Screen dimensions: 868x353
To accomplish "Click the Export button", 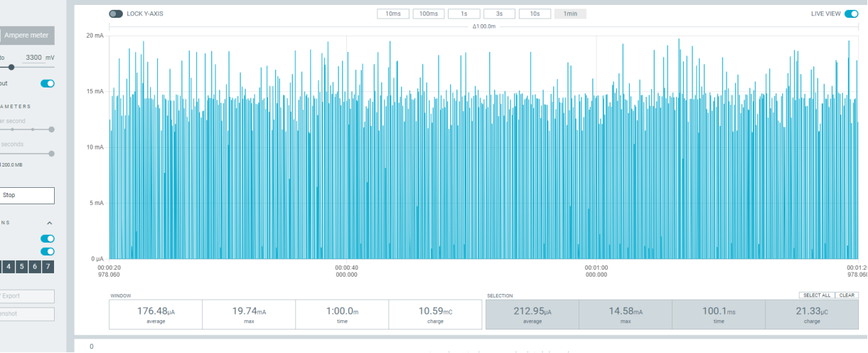I will tap(27, 297).
